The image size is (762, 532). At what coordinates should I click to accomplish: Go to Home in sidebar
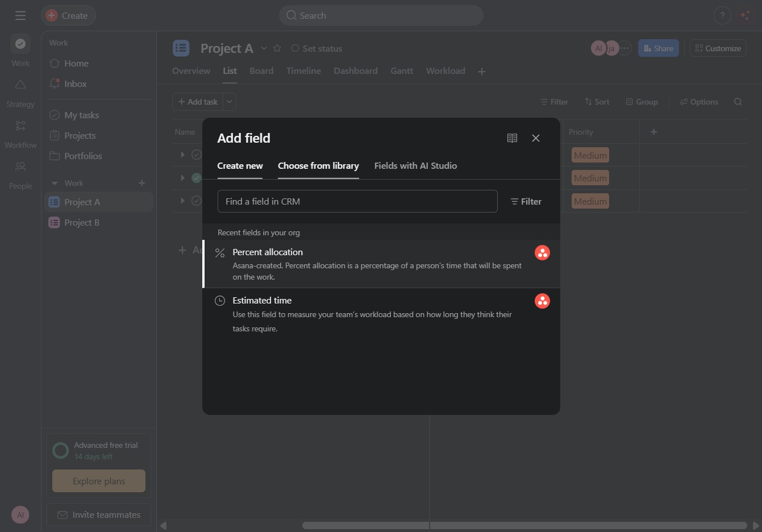99,63
